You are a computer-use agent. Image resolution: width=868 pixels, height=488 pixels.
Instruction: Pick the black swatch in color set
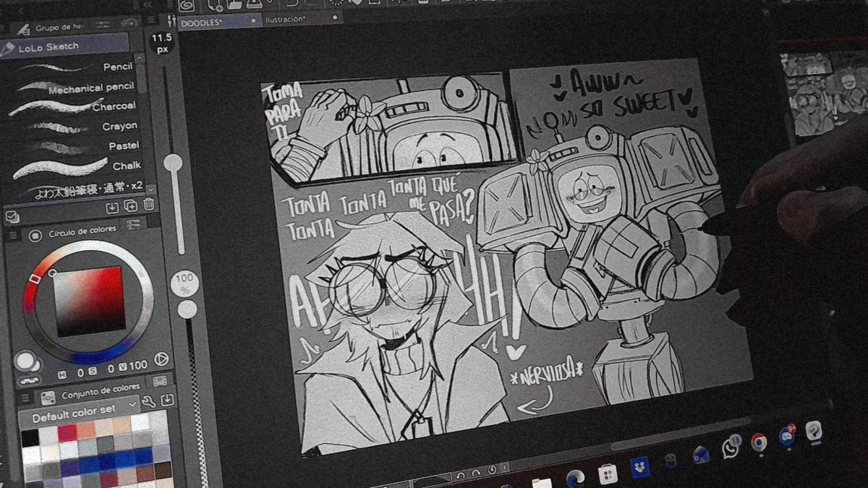pyautogui.click(x=30, y=438)
